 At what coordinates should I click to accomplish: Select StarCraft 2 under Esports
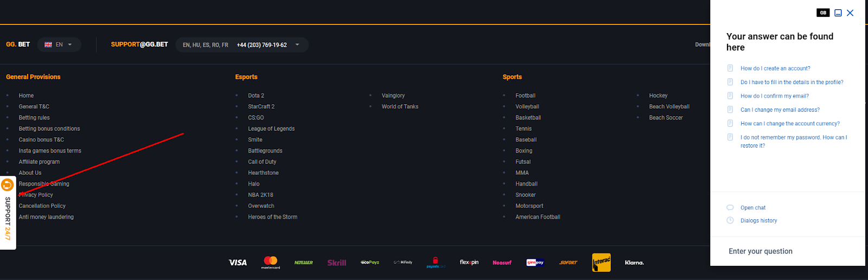point(261,107)
